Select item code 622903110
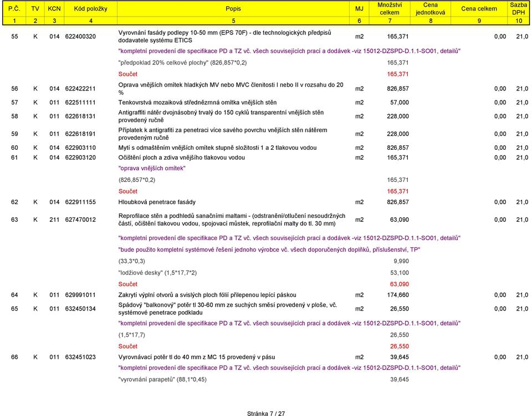The height and width of the screenshot is (416, 532). tap(80, 148)
